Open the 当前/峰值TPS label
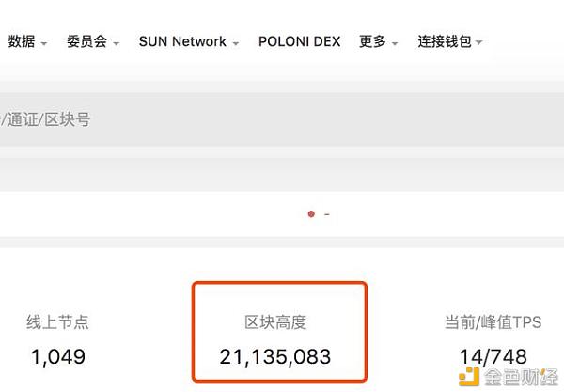The image size is (564, 392). pyautogui.click(x=493, y=321)
